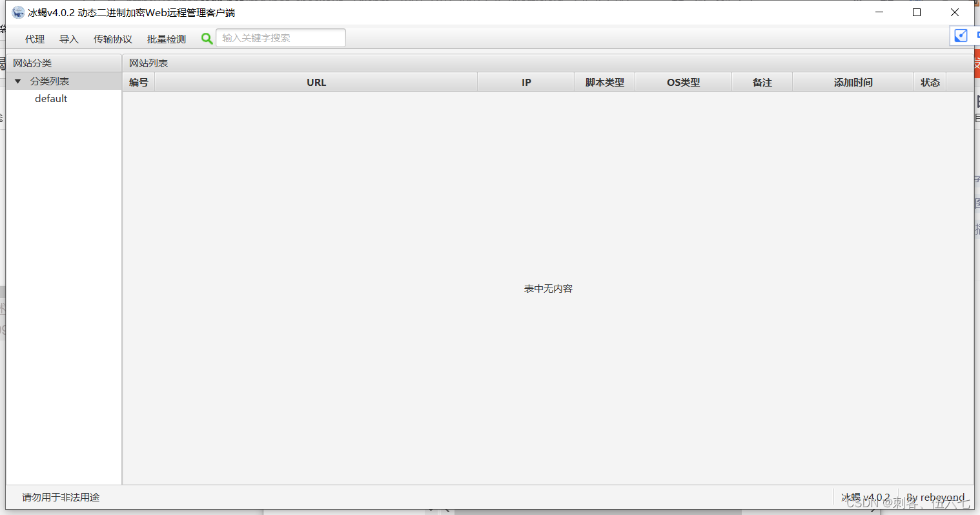The height and width of the screenshot is (515, 980).
Task: Click the Behinder logo in the title bar
Action: [x=17, y=12]
